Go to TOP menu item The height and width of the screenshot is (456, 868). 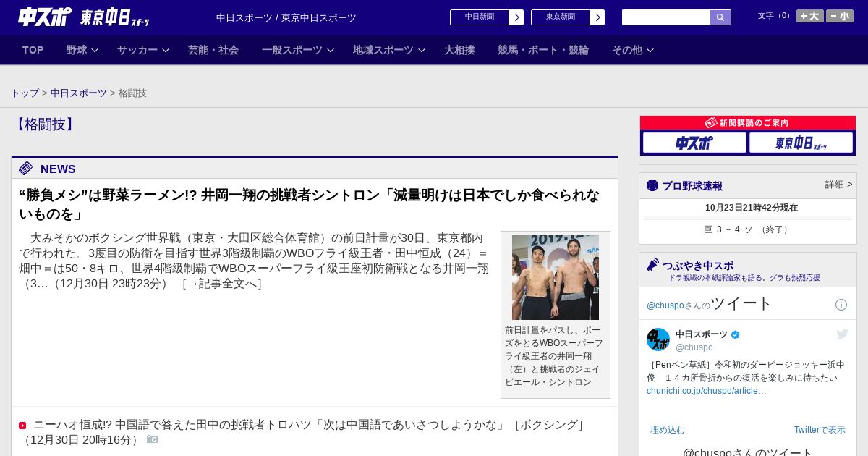pos(33,50)
